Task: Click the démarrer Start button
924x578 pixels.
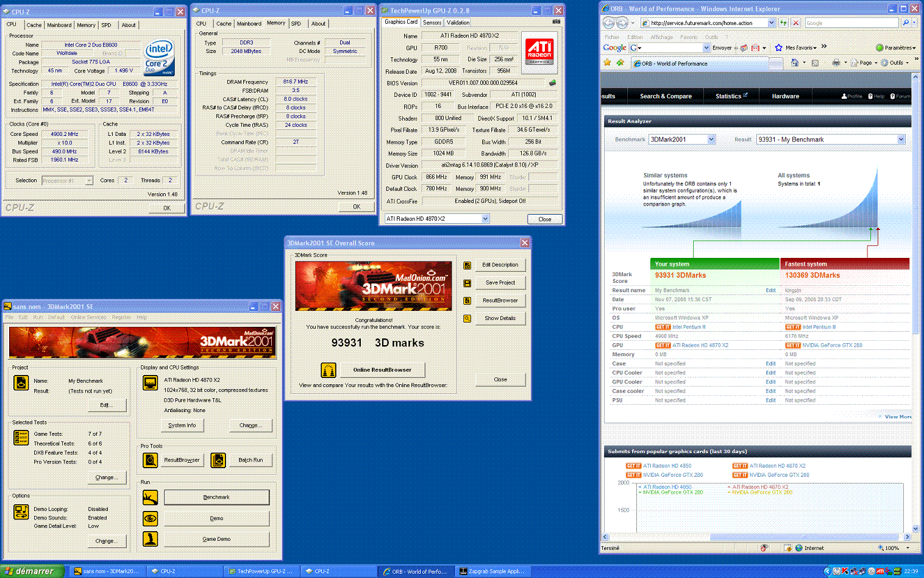Action: 32,571
